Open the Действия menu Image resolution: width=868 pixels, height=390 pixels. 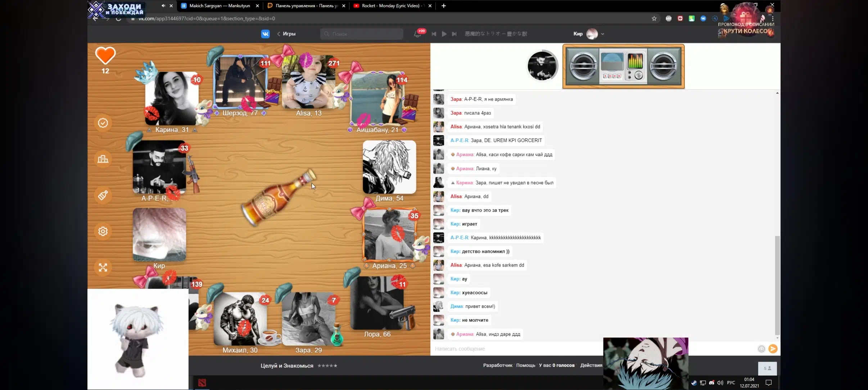[x=591, y=366]
